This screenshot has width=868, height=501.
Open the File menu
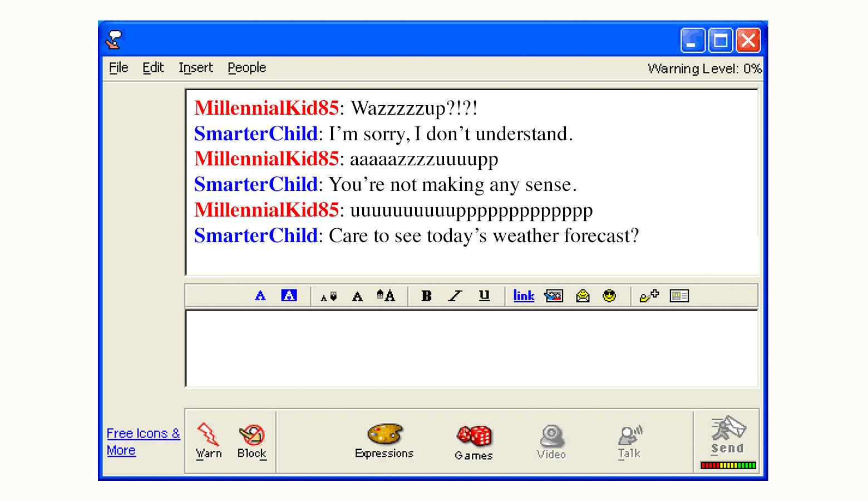(119, 68)
